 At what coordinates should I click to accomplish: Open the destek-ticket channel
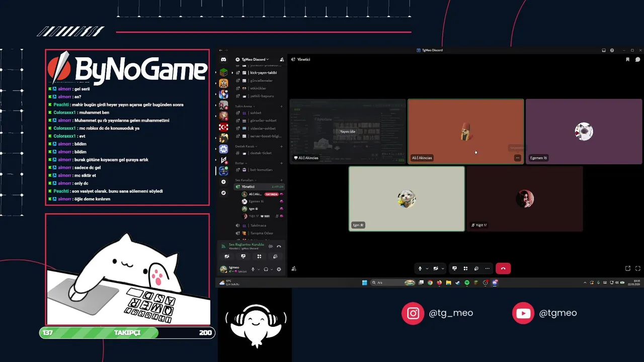259,153
